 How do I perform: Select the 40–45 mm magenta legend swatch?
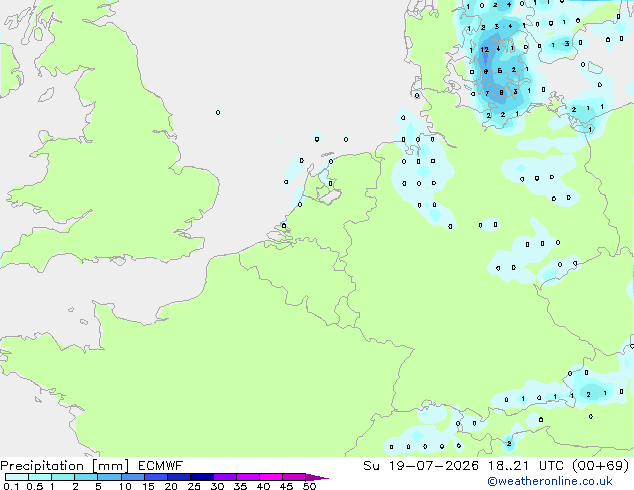click(x=271, y=477)
